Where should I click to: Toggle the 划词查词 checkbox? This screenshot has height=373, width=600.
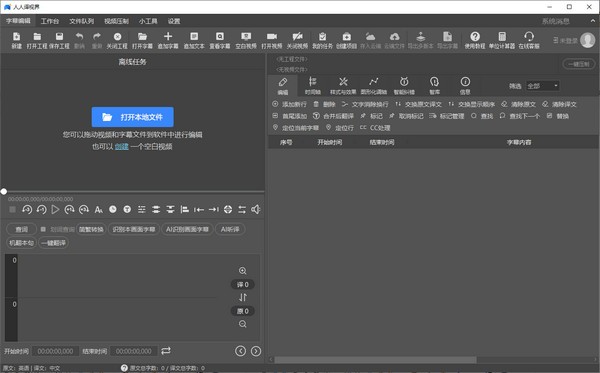tap(43, 229)
